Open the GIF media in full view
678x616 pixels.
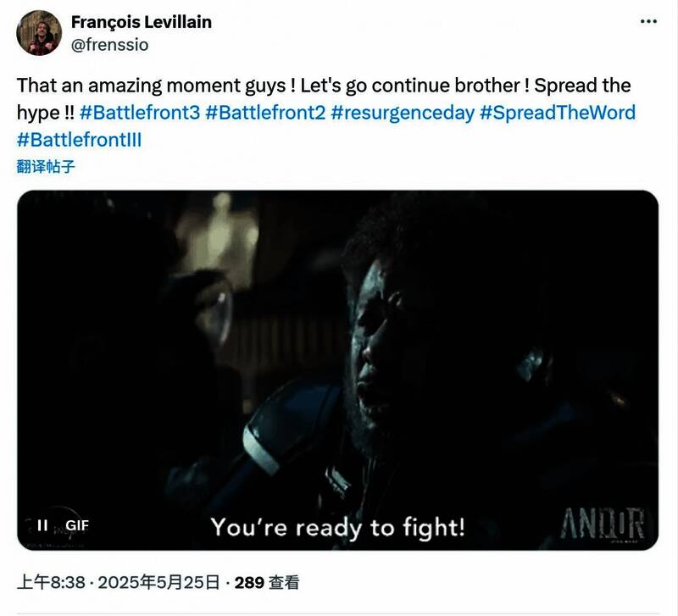337,370
